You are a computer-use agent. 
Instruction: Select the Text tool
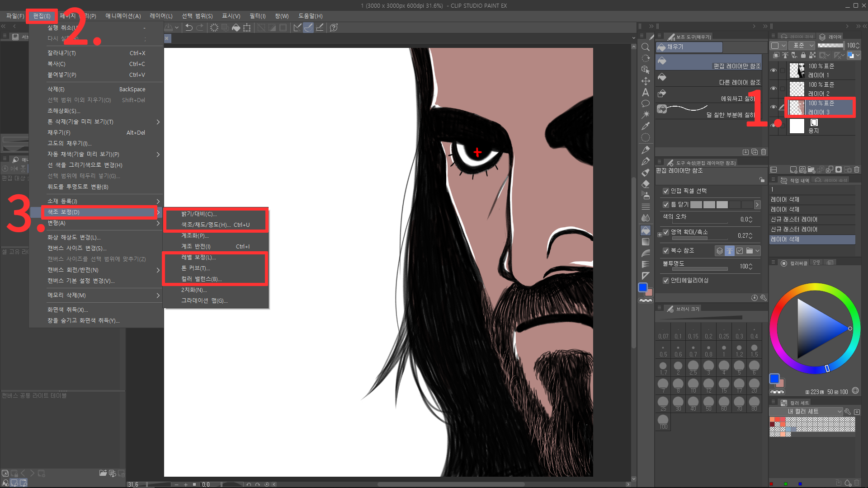coord(646,93)
